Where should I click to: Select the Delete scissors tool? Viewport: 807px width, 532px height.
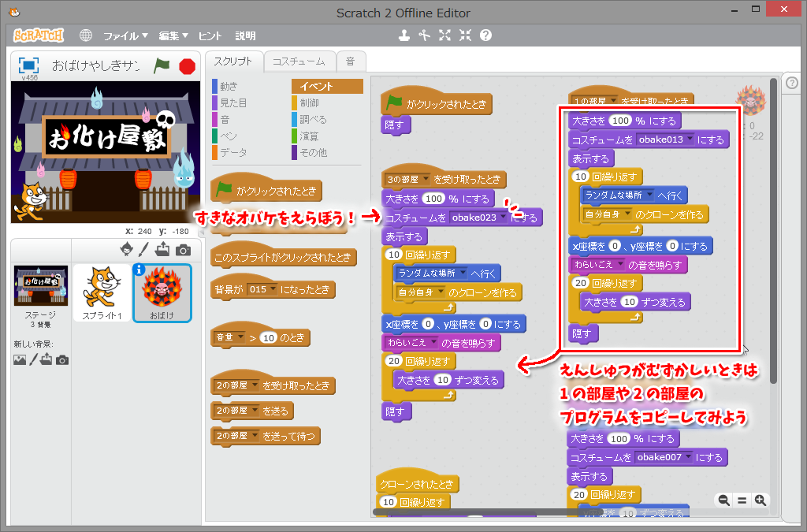(x=424, y=35)
